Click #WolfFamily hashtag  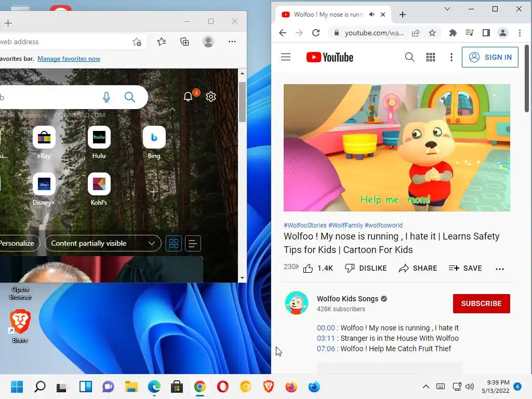click(x=345, y=225)
